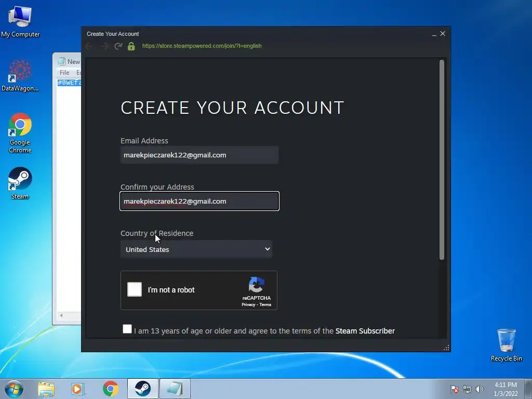532x399 pixels.
Task: Click the Confirm your Address field
Action: tap(199, 201)
